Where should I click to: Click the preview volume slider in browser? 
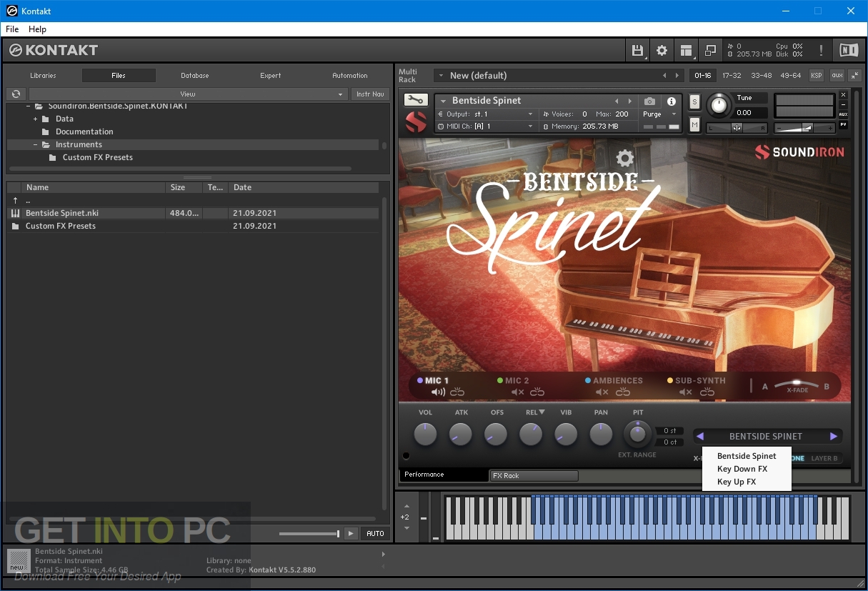[x=309, y=534]
